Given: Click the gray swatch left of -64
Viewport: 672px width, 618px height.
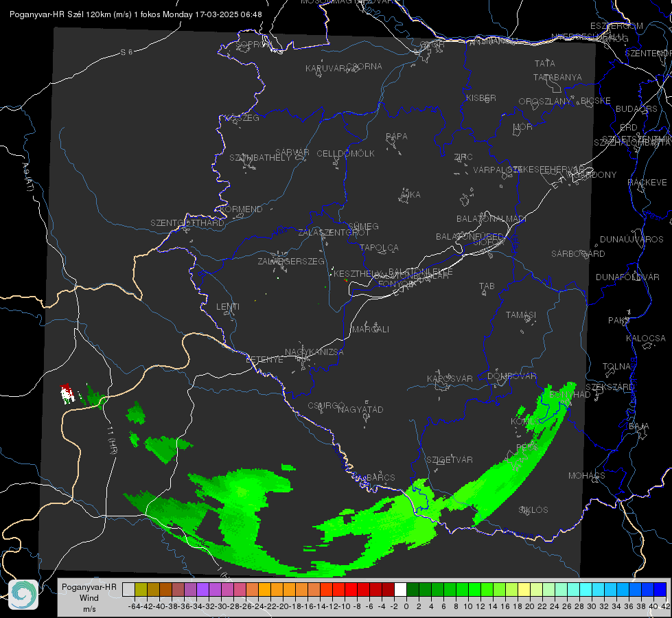Looking at the screenshot, I should point(128,589).
